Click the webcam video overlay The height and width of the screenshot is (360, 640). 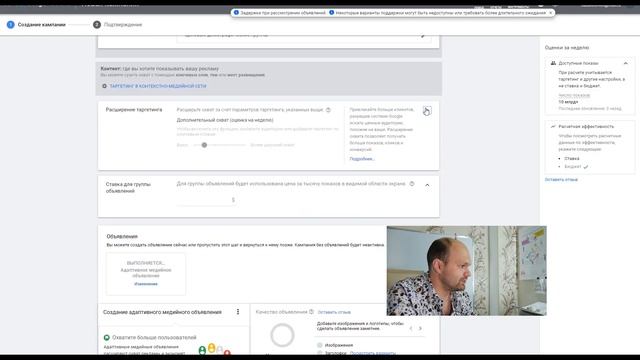(x=467, y=271)
